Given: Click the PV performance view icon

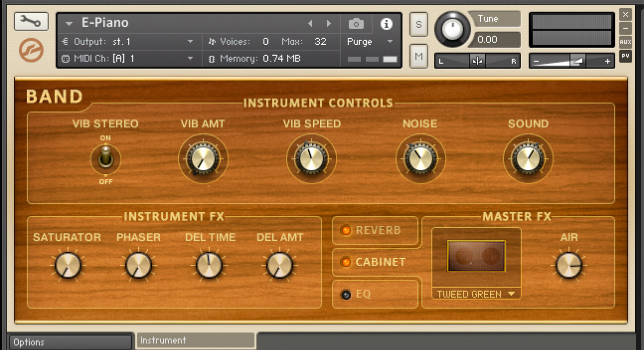Looking at the screenshot, I should click(625, 56).
